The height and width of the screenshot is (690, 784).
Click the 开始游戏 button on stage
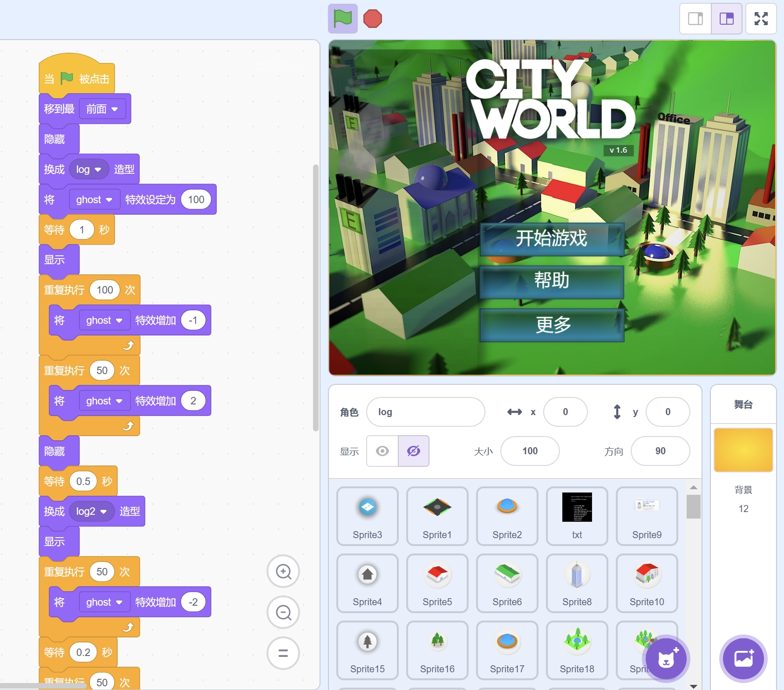click(x=552, y=239)
